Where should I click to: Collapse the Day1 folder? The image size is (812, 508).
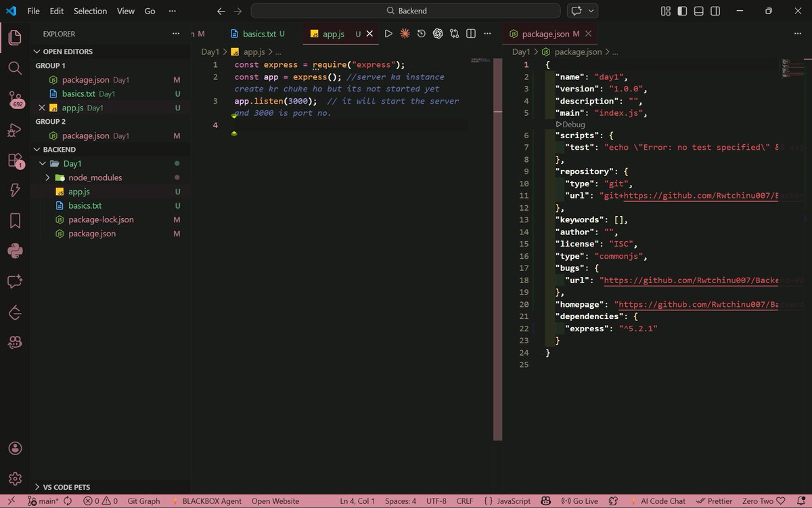pyautogui.click(x=43, y=163)
